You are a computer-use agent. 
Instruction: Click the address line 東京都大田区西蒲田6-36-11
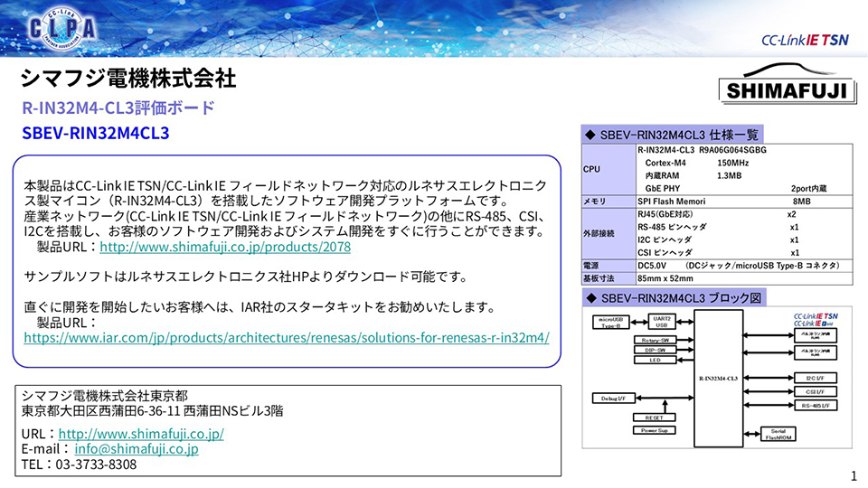(152, 411)
